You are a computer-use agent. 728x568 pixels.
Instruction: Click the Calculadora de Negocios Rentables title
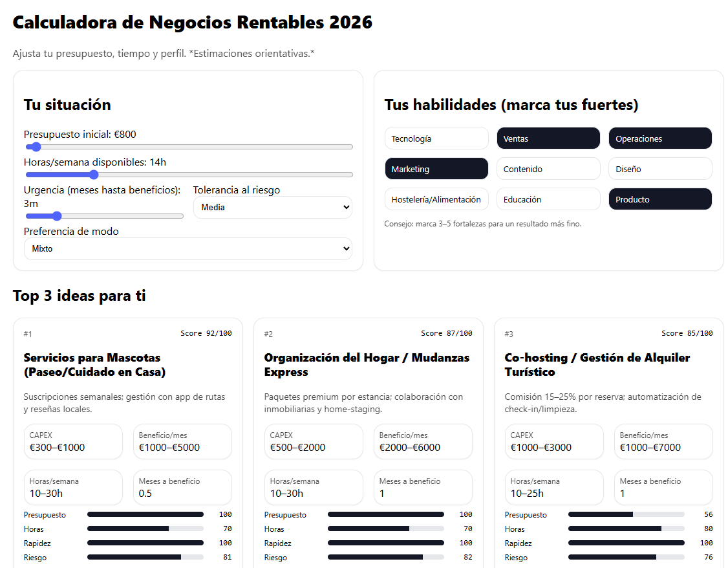193,22
